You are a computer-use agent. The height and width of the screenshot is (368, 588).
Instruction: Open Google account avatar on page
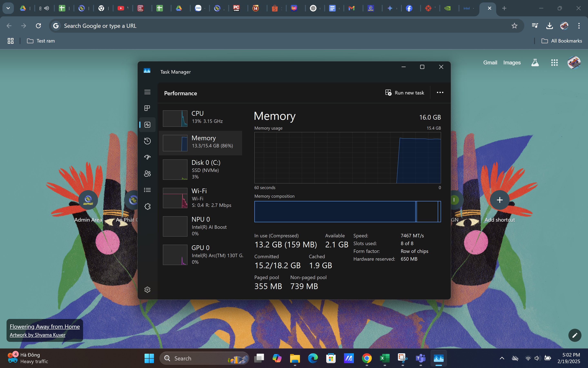point(574,63)
